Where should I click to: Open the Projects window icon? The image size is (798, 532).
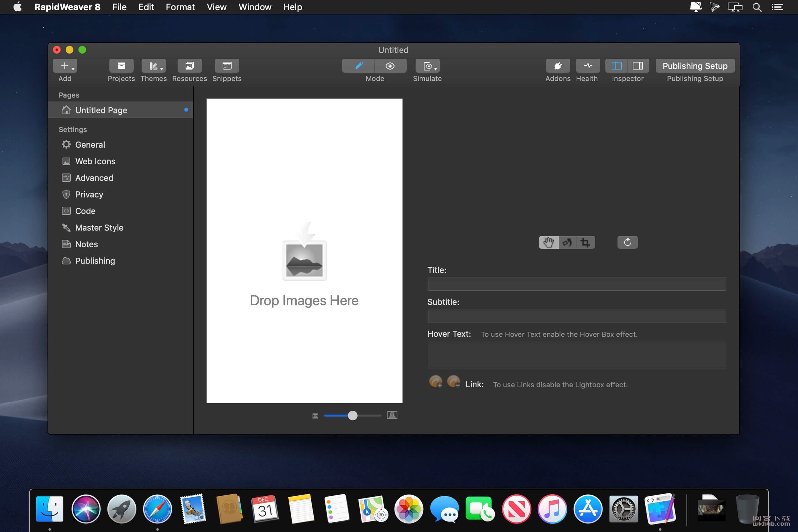[x=121, y=66]
